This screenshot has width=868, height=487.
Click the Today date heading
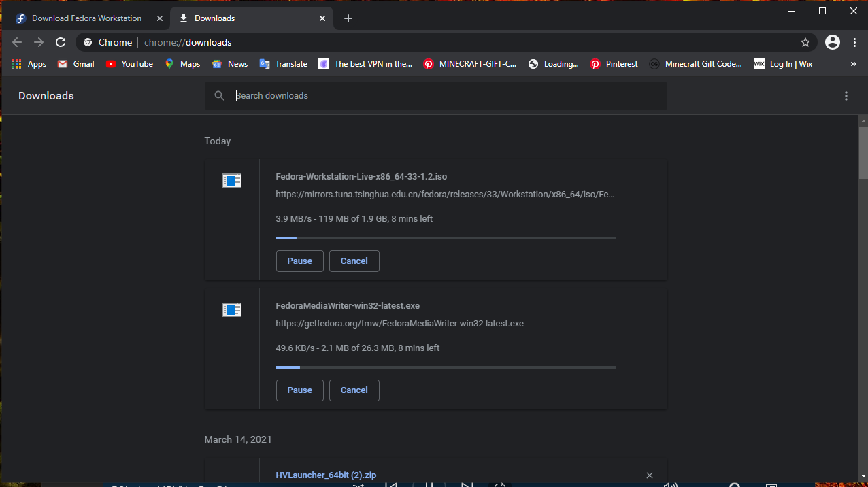[218, 141]
